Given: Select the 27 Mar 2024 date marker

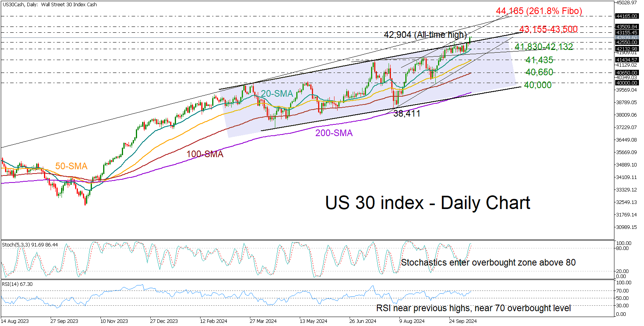Looking at the screenshot, I should point(263,321).
